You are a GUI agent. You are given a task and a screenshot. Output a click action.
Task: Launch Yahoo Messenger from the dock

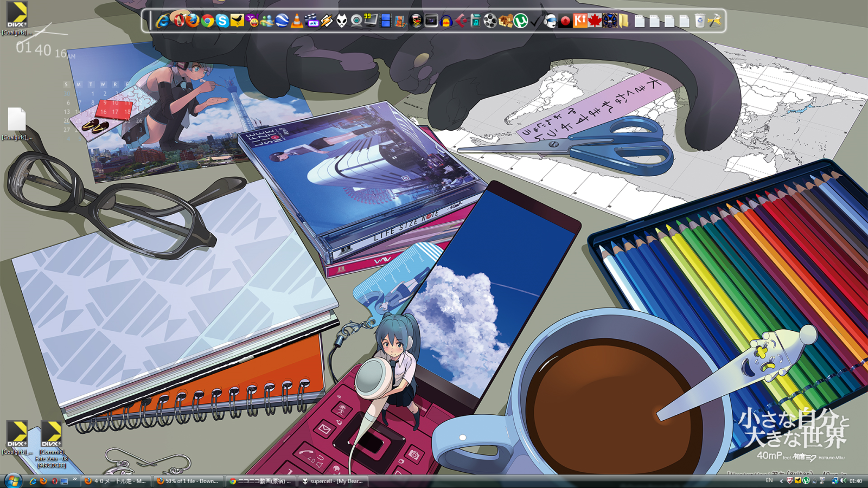[252, 21]
